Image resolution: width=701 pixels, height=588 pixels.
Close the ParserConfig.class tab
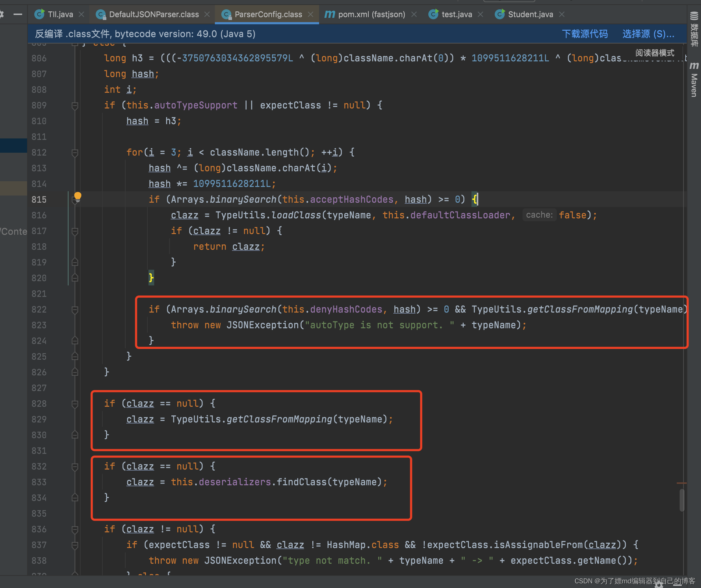point(311,14)
